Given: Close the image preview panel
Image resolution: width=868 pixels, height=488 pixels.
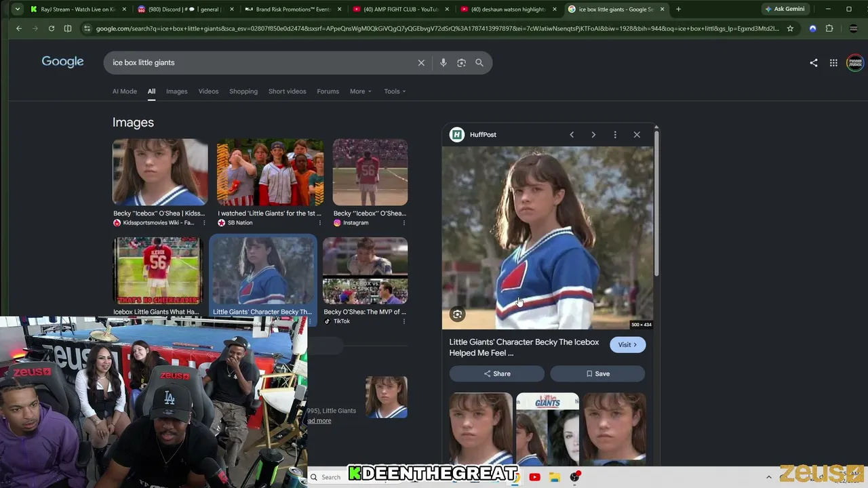Looking at the screenshot, I should point(637,135).
